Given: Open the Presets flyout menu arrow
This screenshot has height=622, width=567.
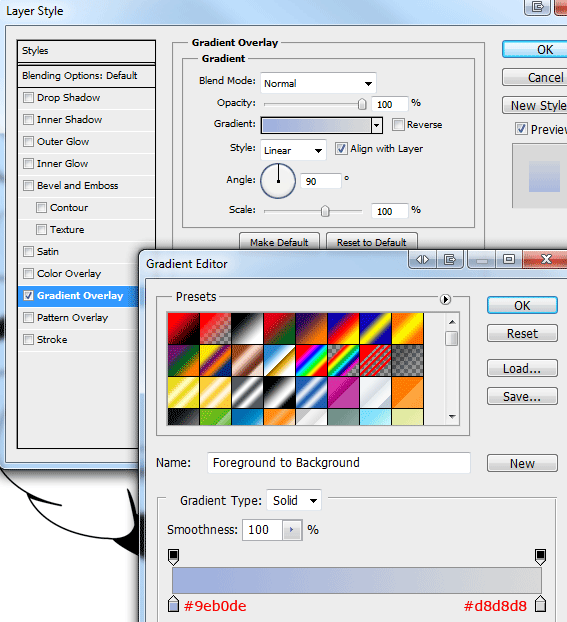Looking at the screenshot, I should 445,299.
